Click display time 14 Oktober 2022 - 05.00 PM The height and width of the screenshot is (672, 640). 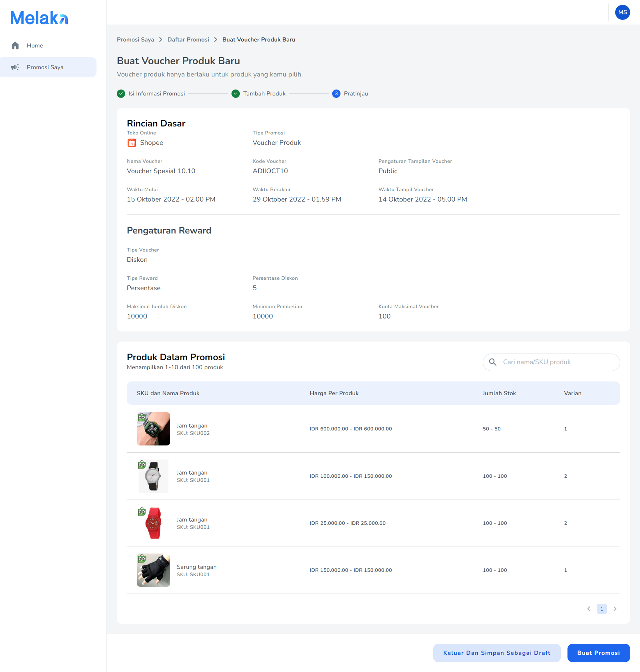click(423, 199)
